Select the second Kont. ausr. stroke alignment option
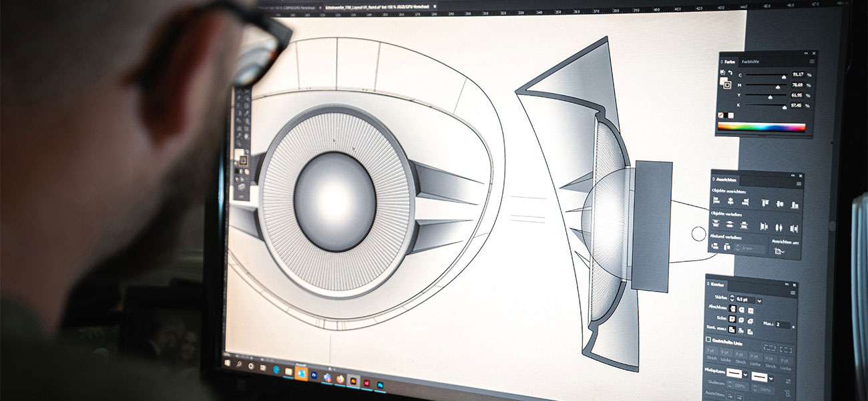Viewport: 868px width, 401px height. click(741, 331)
